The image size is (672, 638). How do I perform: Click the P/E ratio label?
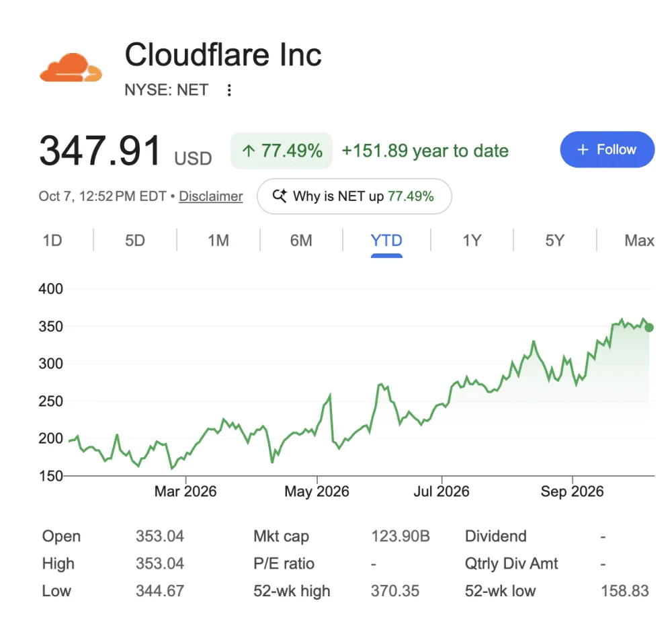(x=284, y=563)
